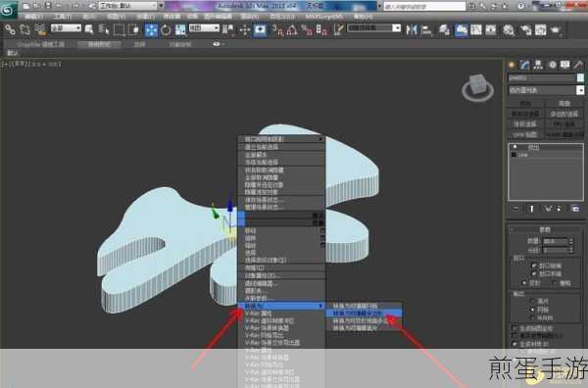The width and height of the screenshot is (588, 388).
Task: Switch to the 自由形式 ribbon tab
Action: coord(99,44)
